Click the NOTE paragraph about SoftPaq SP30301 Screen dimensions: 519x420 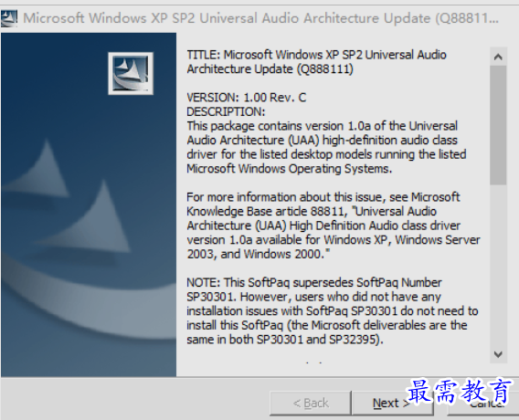333,310
